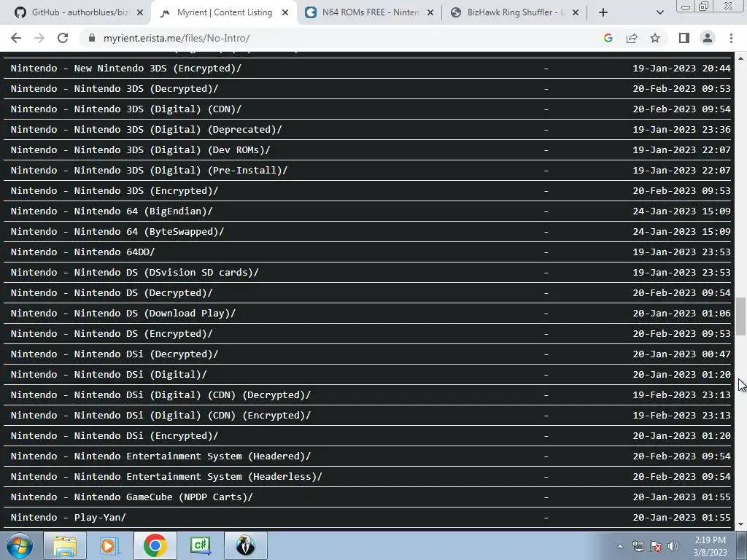This screenshot has width=747, height=560.
Task: Open Nintendo Entertainment System (Headerless) folder
Action: point(166,477)
